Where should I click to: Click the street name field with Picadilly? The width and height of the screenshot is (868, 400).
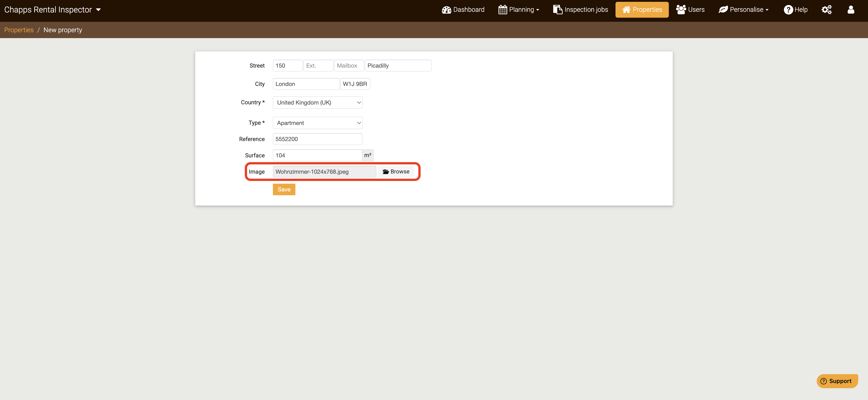pyautogui.click(x=398, y=66)
